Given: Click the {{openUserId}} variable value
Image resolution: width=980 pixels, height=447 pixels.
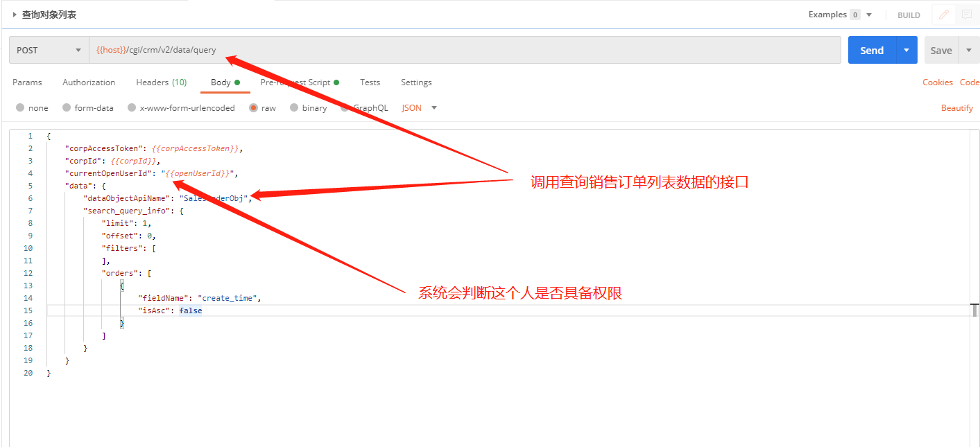Looking at the screenshot, I should [x=198, y=173].
